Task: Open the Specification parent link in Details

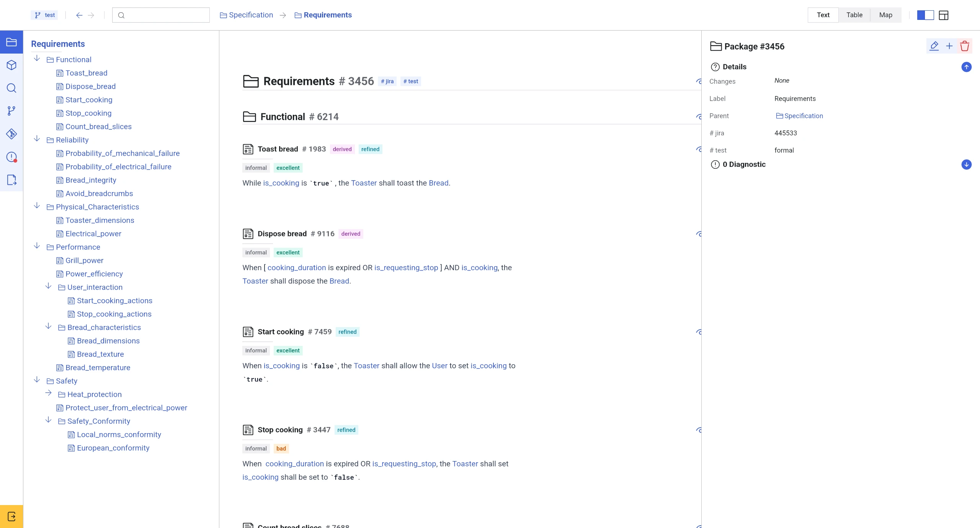Action: click(803, 116)
